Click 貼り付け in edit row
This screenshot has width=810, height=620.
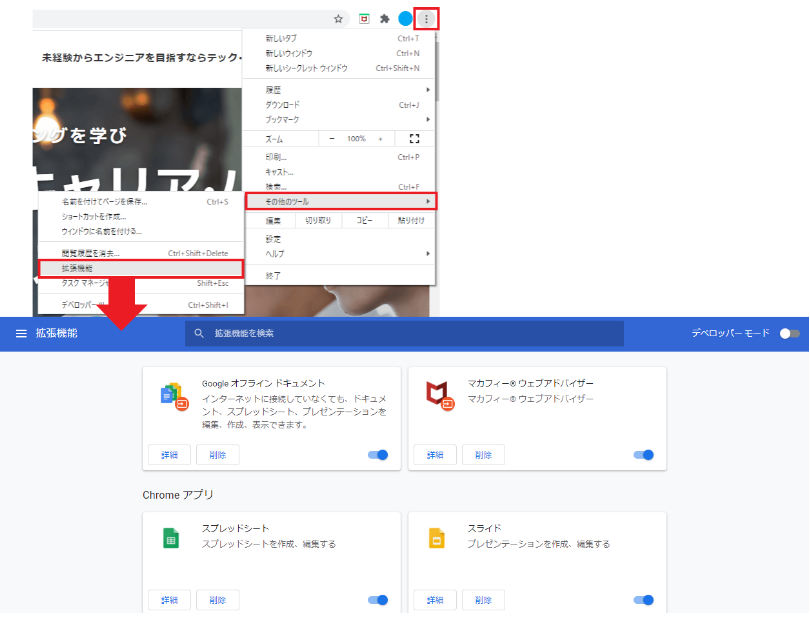[x=411, y=221]
